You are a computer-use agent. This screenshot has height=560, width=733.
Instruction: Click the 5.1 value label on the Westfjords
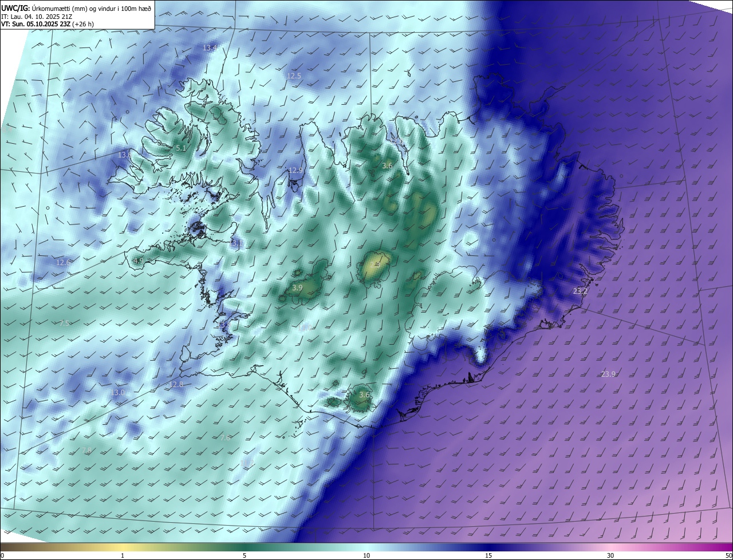(x=180, y=148)
